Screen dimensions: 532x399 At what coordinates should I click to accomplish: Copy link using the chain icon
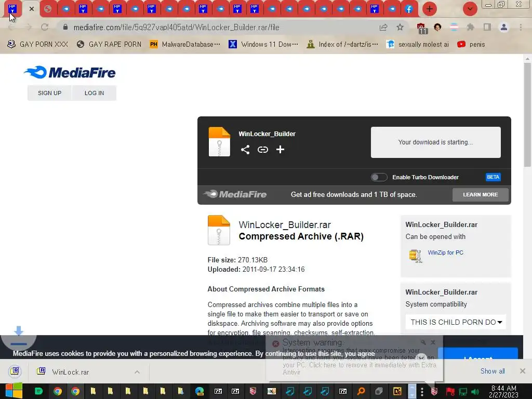tap(262, 150)
